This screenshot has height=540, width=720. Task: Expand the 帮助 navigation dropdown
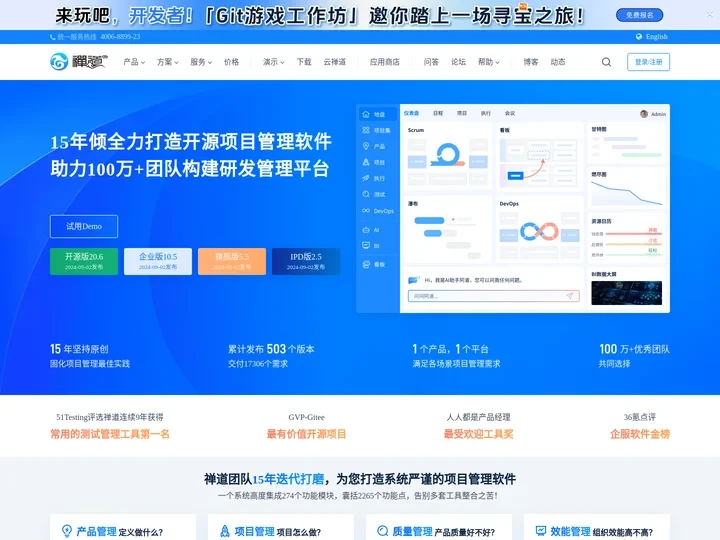click(x=489, y=62)
